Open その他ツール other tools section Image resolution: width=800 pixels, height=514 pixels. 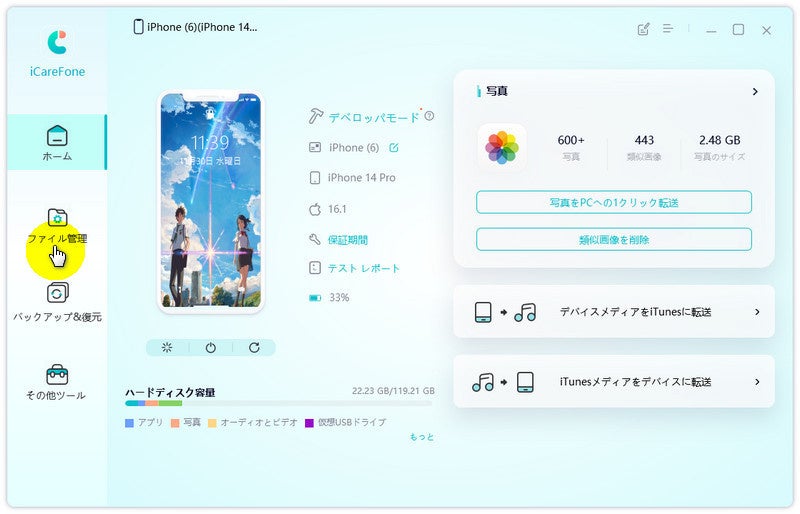[x=56, y=382]
